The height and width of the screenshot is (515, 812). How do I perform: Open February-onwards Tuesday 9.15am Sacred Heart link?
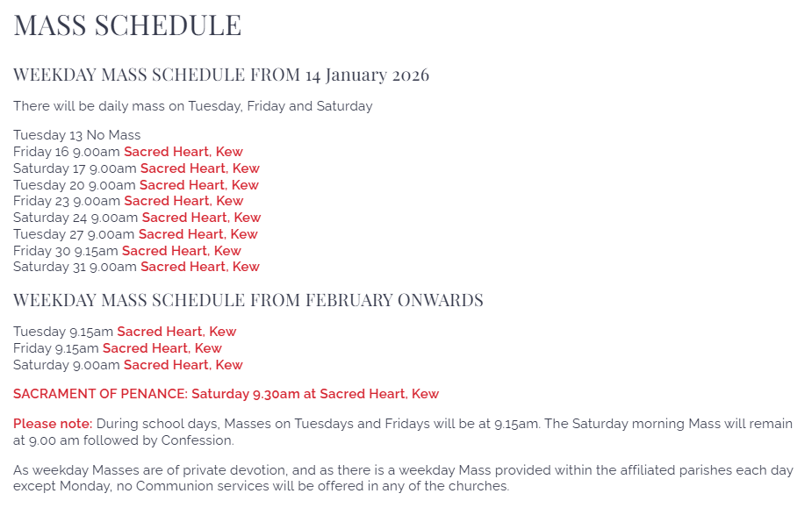[x=176, y=332]
